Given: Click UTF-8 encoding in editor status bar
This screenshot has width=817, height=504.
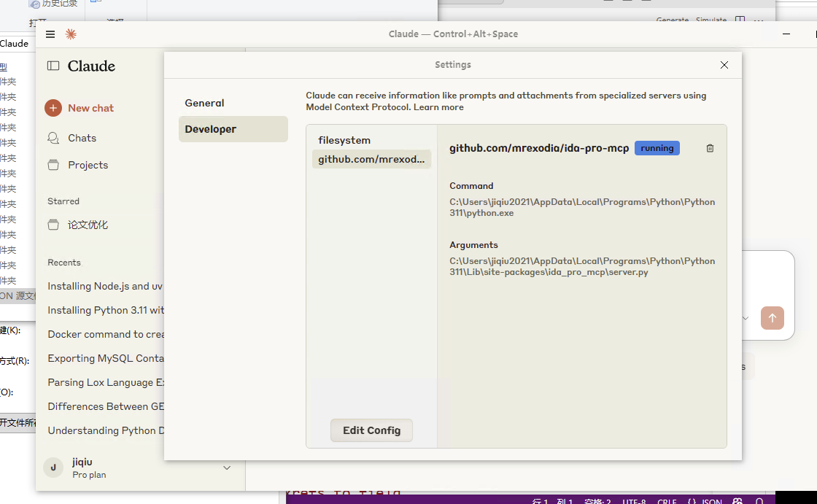Looking at the screenshot, I should [x=634, y=501].
